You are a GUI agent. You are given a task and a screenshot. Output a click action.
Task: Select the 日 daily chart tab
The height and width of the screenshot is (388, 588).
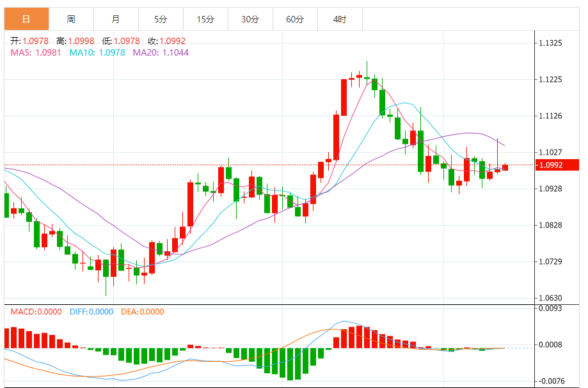pos(27,19)
